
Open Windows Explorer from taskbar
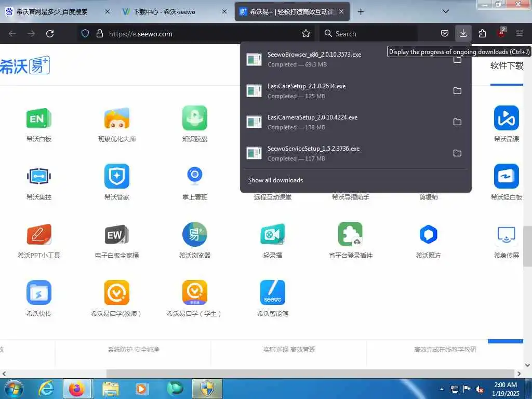pos(110,389)
